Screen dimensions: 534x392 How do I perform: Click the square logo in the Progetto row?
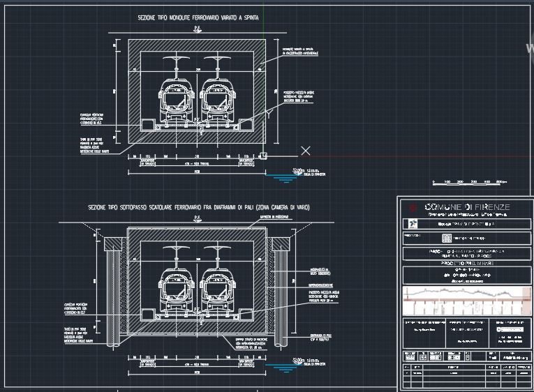[447, 238]
